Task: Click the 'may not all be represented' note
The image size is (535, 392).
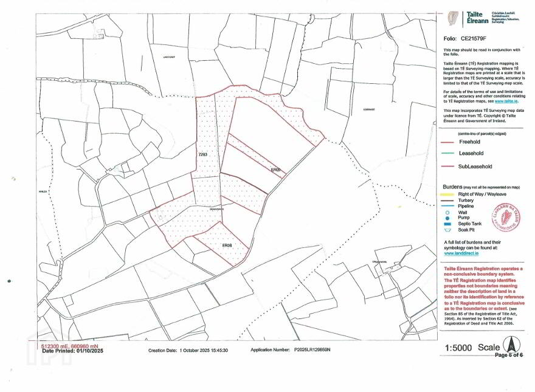Action: tap(492, 187)
